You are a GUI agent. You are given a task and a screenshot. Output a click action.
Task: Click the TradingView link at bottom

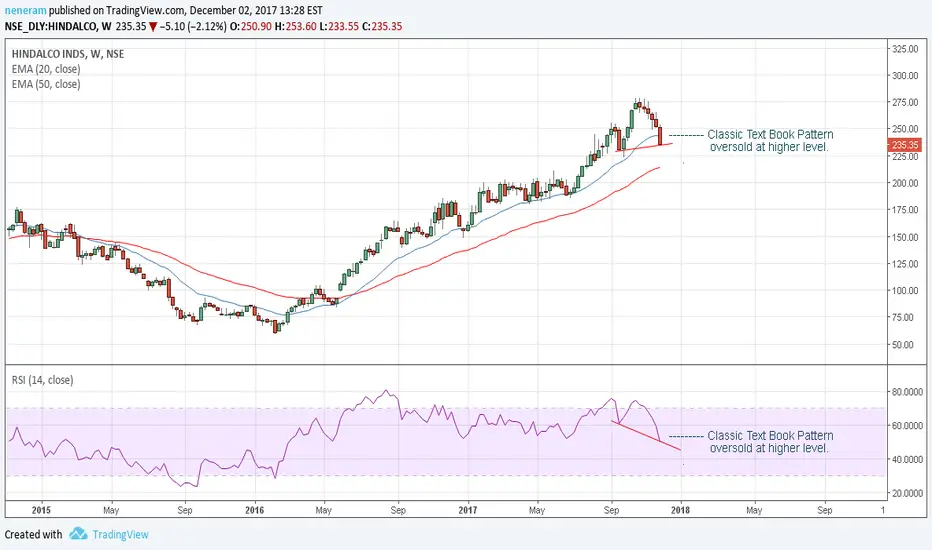[120, 534]
